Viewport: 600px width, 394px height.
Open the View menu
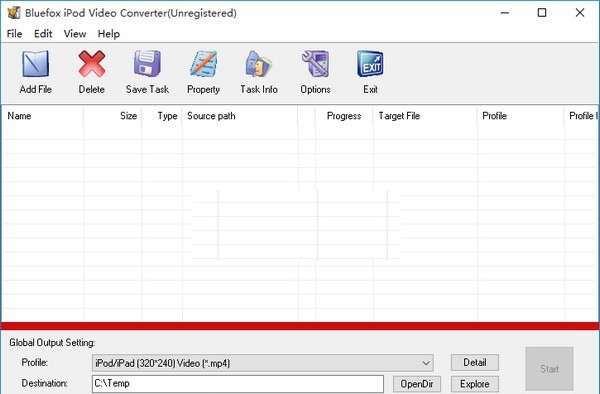75,34
